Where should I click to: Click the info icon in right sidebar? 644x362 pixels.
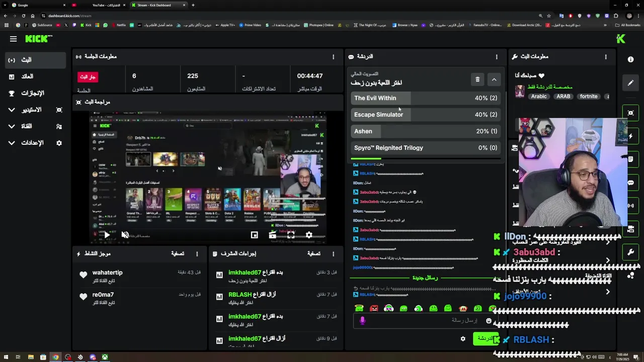click(x=630, y=59)
